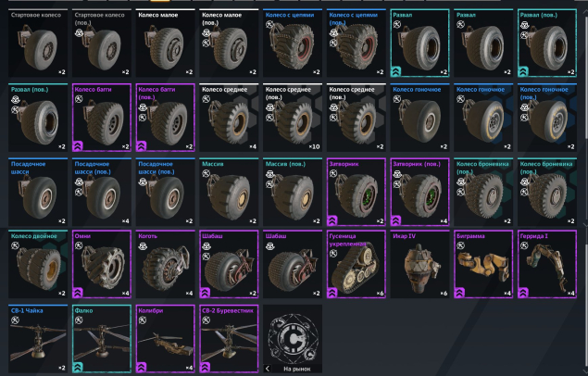Click upgrade badge on СВ-2 Буревестник card
This screenshot has width=588, height=376.
(206, 368)
